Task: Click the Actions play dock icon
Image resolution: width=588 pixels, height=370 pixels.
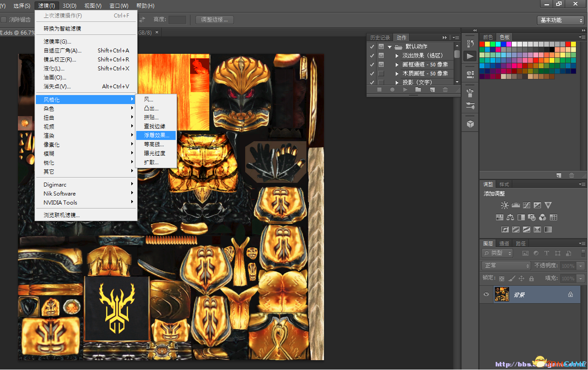Action: [470, 56]
